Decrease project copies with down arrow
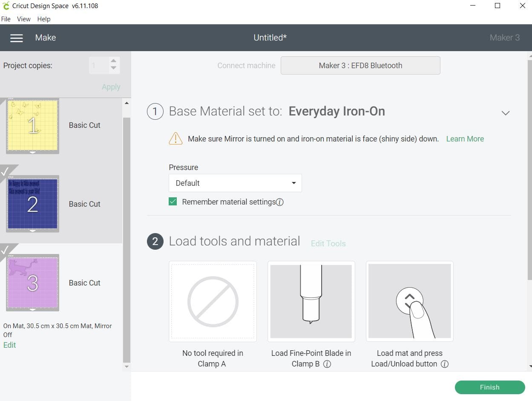Screen dimensions: 532x401 pos(113,68)
